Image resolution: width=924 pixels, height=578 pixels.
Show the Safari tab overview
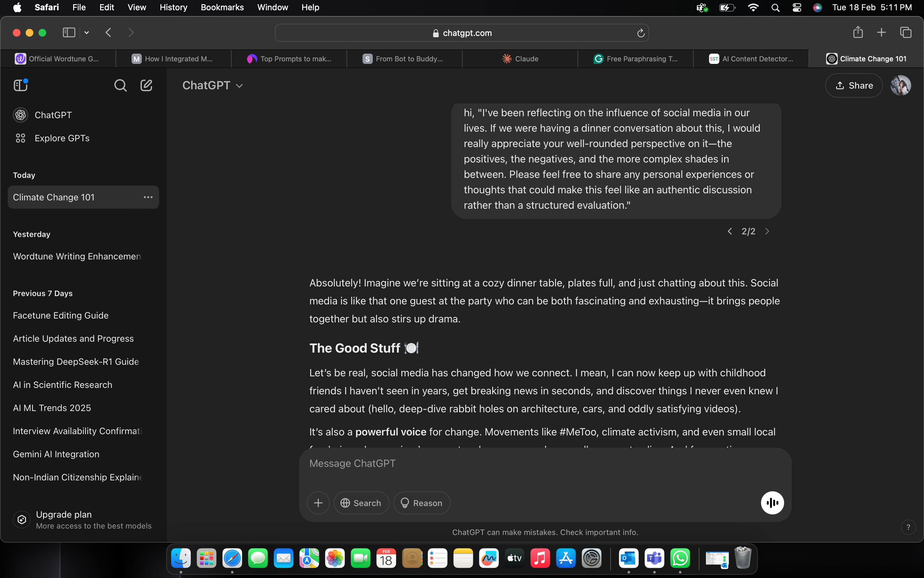tap(906, 32)
